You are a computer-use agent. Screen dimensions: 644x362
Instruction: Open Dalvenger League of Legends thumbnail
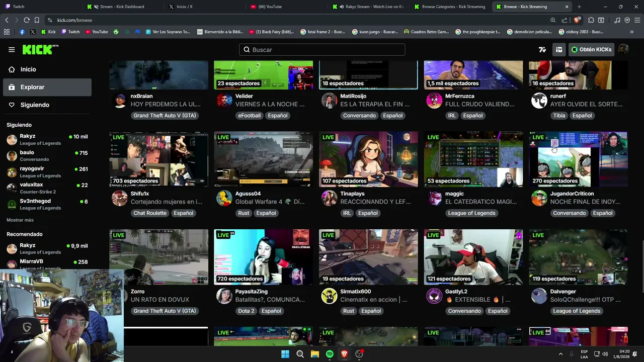578,257
